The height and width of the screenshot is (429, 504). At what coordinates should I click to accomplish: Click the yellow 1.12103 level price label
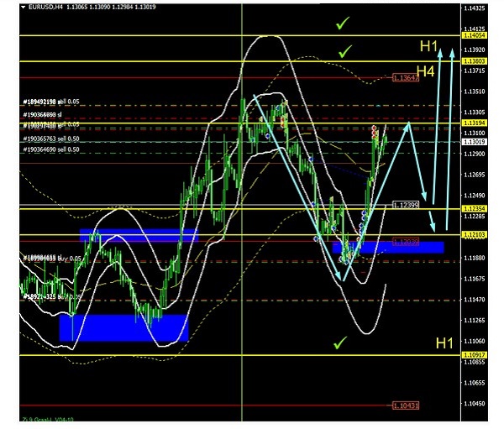474,234
